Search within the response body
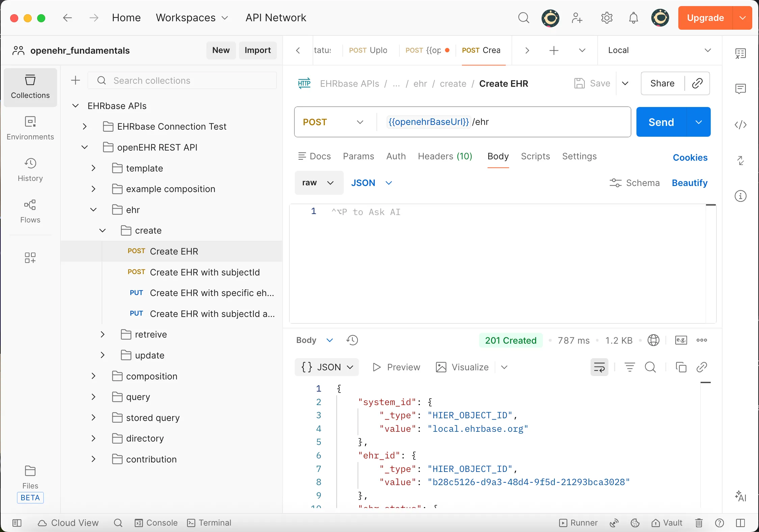The width and height of the screenshot is (759, 532). pyautogui.click(x=650, y=367)
